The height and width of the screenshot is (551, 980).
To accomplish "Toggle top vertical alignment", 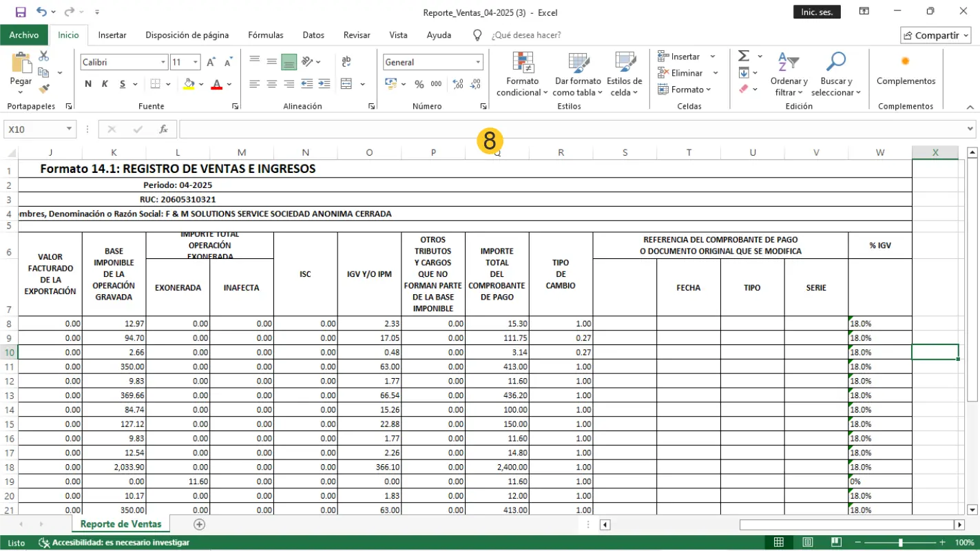I will click(255, 62).
